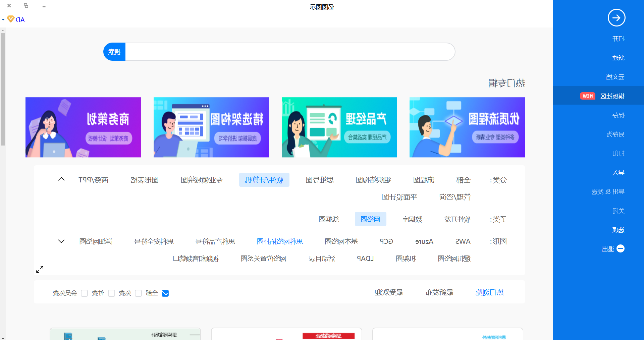Enable the 付费 checkbox
644x340 pixels.
tap(111, 293)
